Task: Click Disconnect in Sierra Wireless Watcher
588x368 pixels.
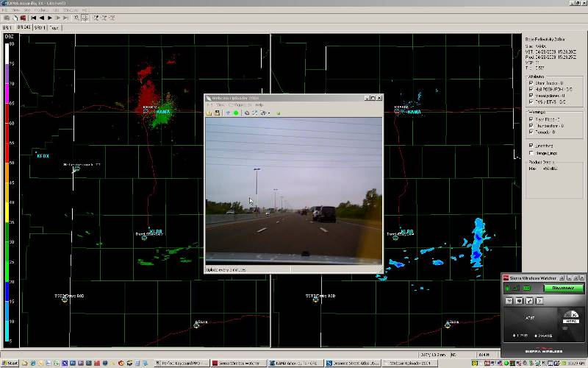Action: point(564,288)
